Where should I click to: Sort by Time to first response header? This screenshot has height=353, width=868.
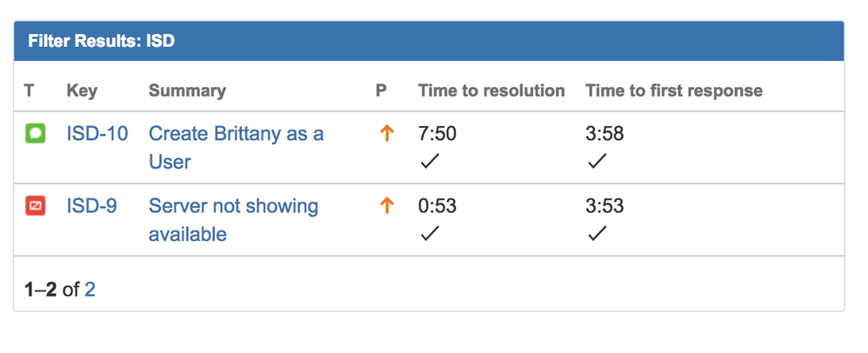pyautogui.click(x=674, y=90)
